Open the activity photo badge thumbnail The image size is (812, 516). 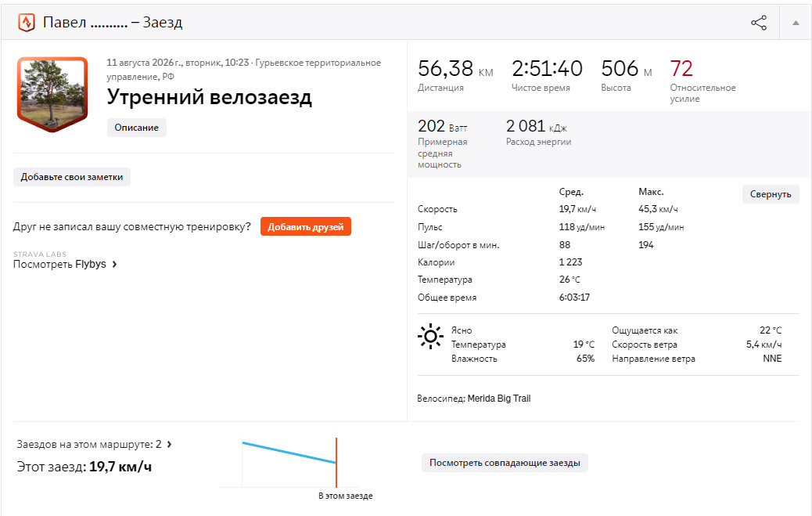(x=52, y=95)
